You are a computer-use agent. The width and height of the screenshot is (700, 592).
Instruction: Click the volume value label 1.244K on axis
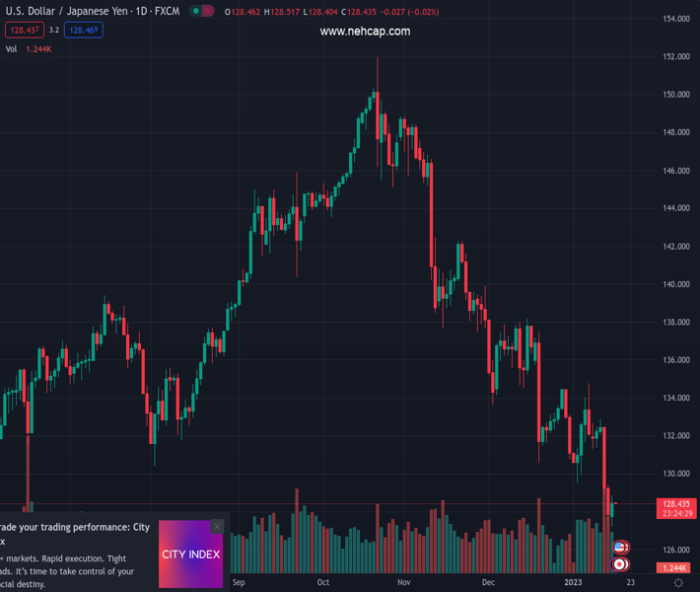(x=675, y=568)
